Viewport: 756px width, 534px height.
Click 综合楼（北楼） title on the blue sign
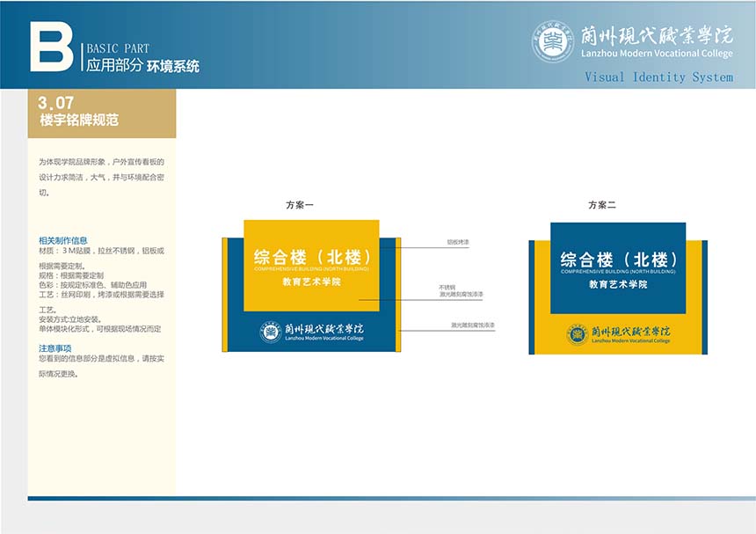pyautogui.click(x=619, y=260)
